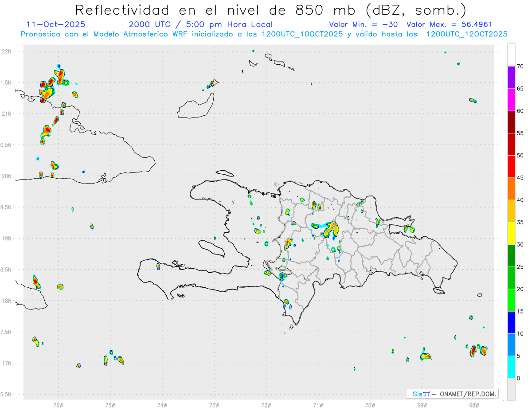Click the '68W' longitude label
Image resolution: width=532 pixels, height=411 pixels.
coord(474,405)
